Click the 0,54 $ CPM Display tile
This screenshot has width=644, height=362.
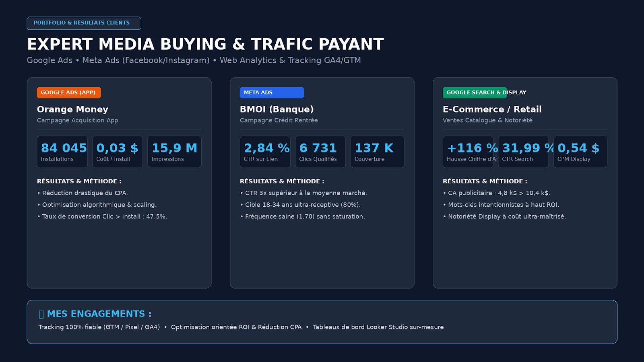coord(580,152)
